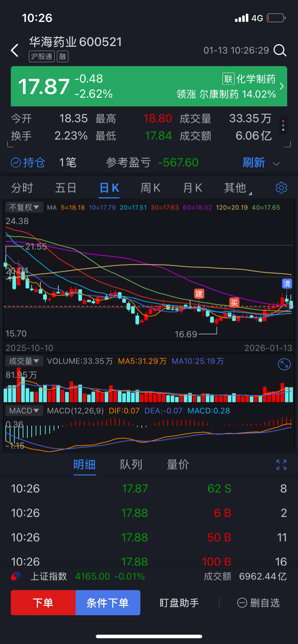Select the 明细 tab
The image size is (298, 644).
click(x=85, y=464)
